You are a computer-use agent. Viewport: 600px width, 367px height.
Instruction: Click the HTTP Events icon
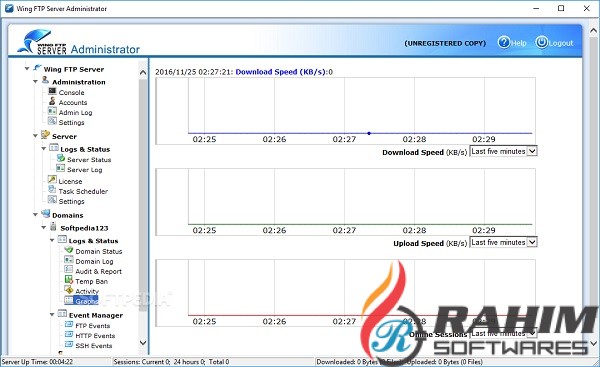pyautogui.click(x=69, y=334)
